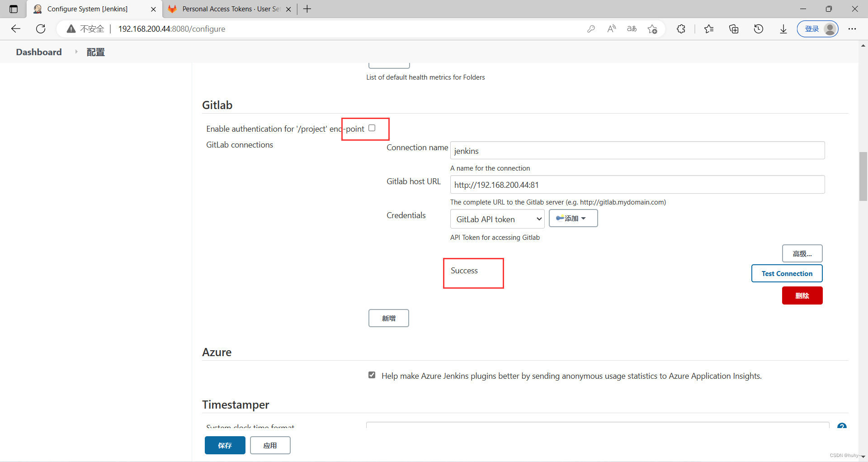Click the page vertical scrollbar thumb

[863, 176]
